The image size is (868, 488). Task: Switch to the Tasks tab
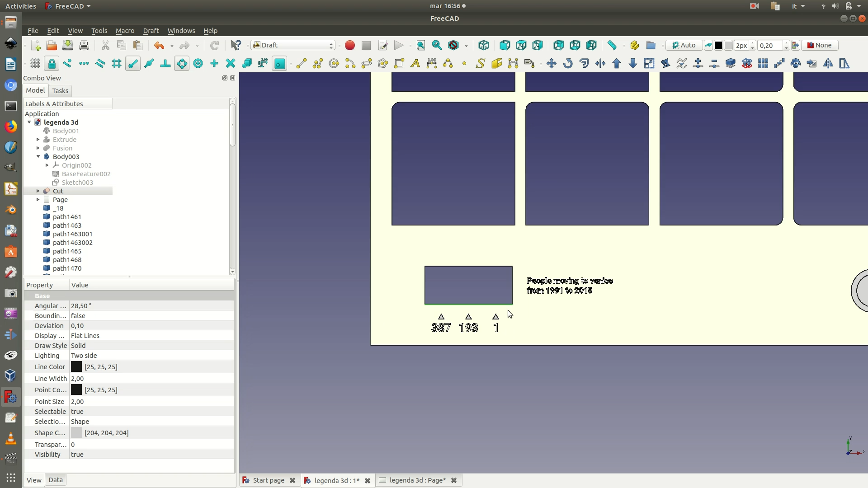[60, 91]
